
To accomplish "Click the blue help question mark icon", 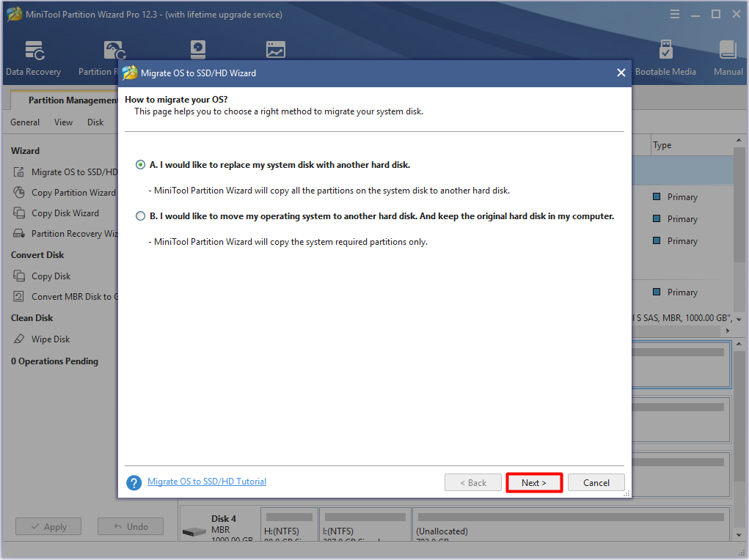I will (x=134, y=482).
